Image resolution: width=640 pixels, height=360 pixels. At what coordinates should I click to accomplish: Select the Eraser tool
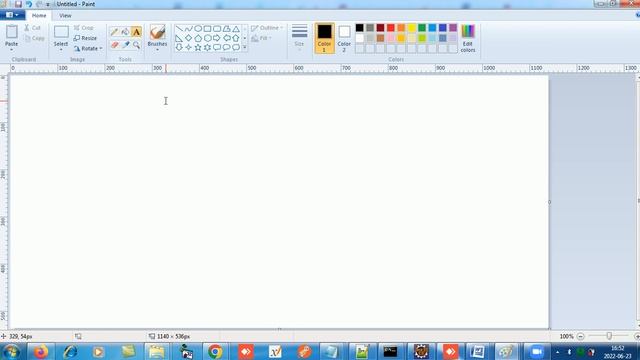115,44
